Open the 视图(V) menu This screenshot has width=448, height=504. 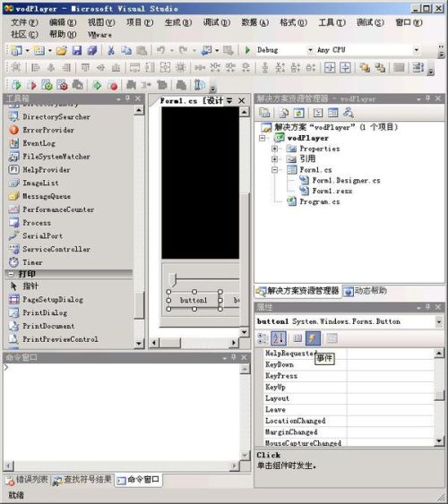coord(101,22)
